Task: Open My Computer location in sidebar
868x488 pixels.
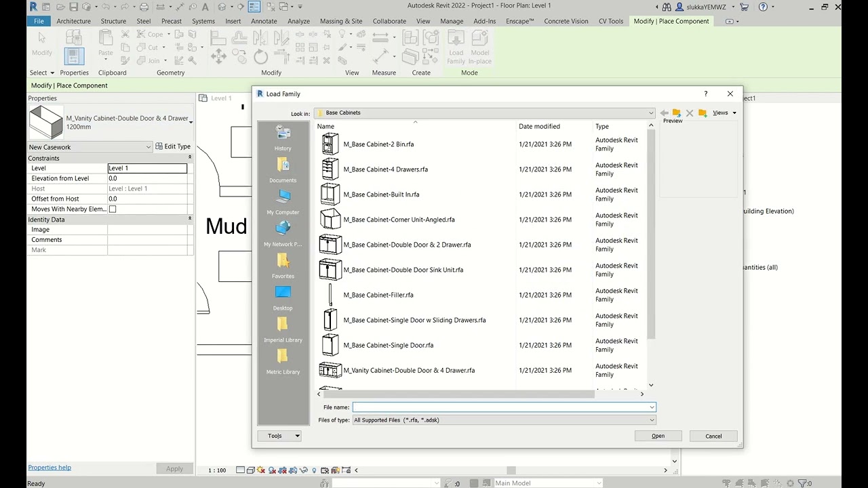Action: [283, 202]
